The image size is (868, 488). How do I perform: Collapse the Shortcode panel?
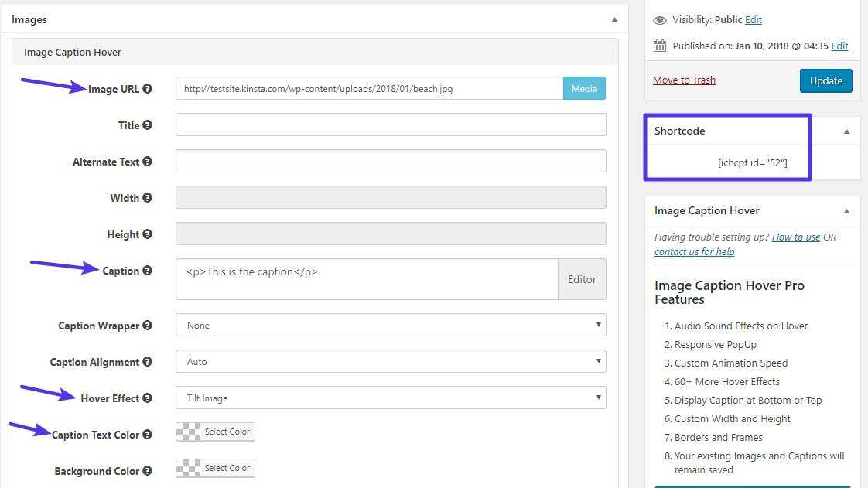[x=846, y=131]
